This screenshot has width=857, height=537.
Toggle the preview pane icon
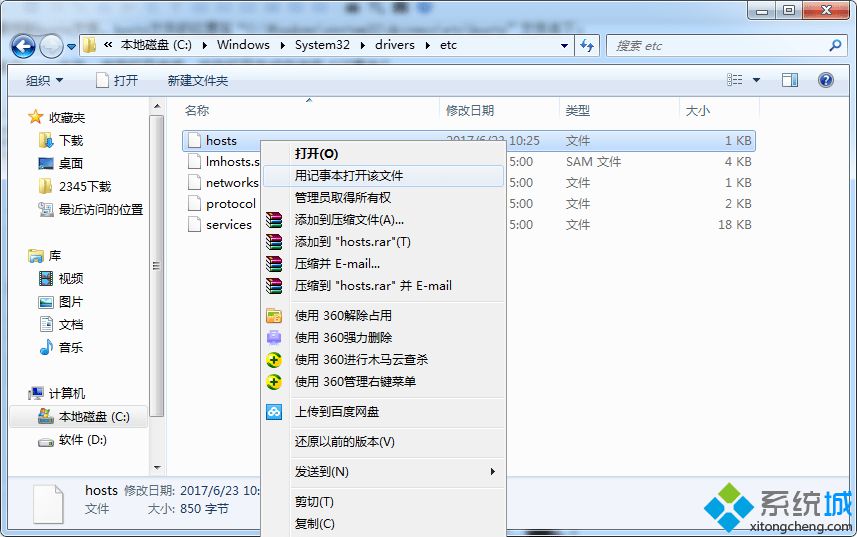(x=790, y=80)
